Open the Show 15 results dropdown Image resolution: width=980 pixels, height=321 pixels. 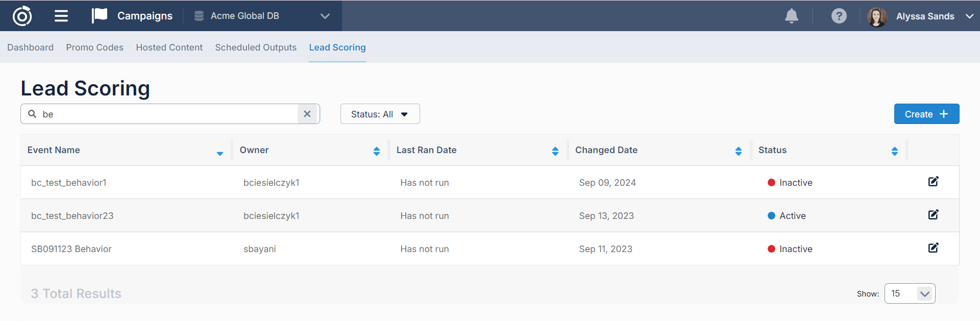click(910, 293)
